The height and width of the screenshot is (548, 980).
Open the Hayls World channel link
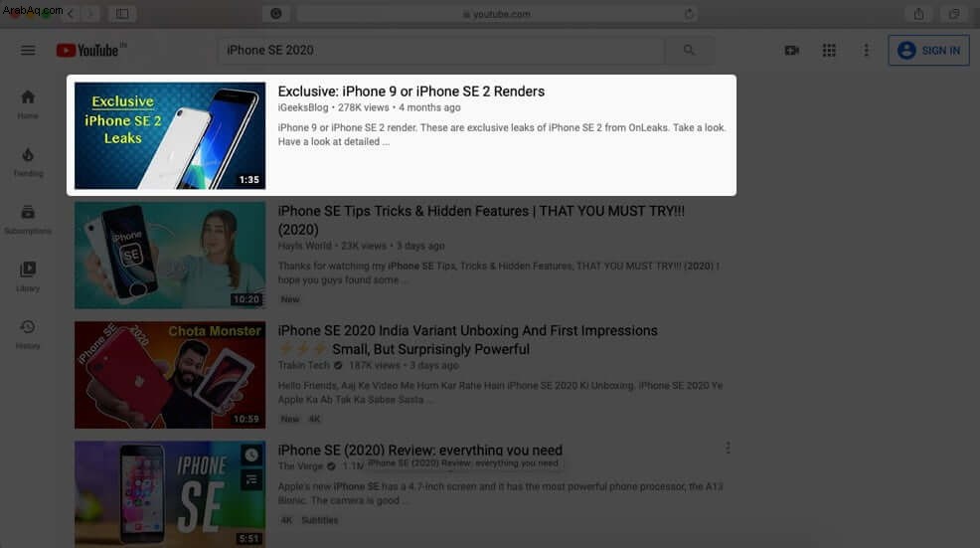(x=305, y=246)
